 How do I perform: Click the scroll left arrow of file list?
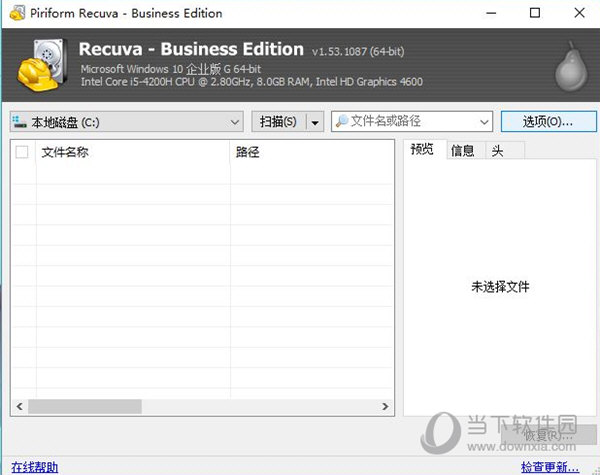click(20, 406)
